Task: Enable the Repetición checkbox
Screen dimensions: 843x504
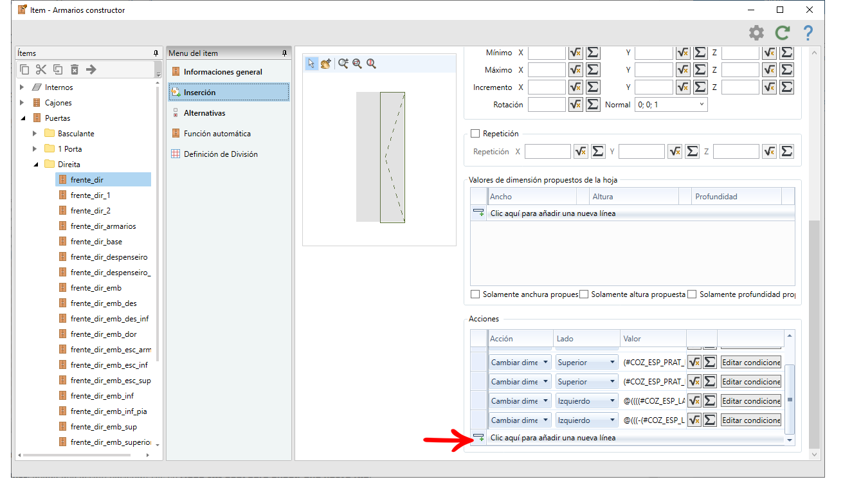Action: click(x=476, y=134)
